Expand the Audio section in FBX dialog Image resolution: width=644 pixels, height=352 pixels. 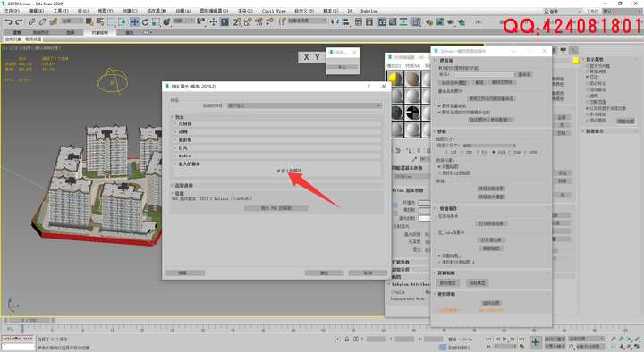(276, 155)
